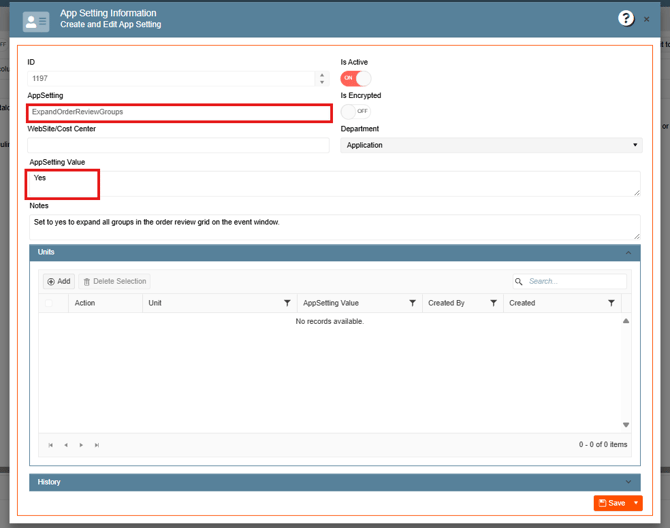The width and height of the screenshot is (670, 528).
Task: Go to next page in Units grid
Action: [82, 445]
